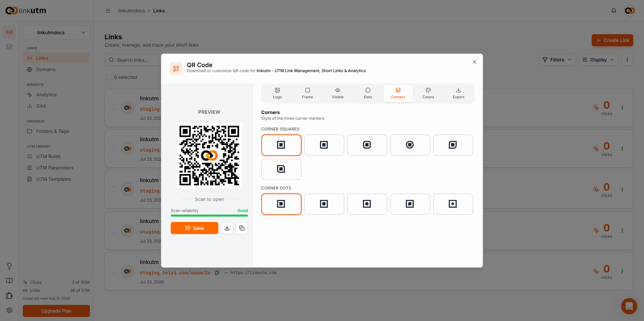
Task: Open UTM Parameters
Action: click(56, 168)
